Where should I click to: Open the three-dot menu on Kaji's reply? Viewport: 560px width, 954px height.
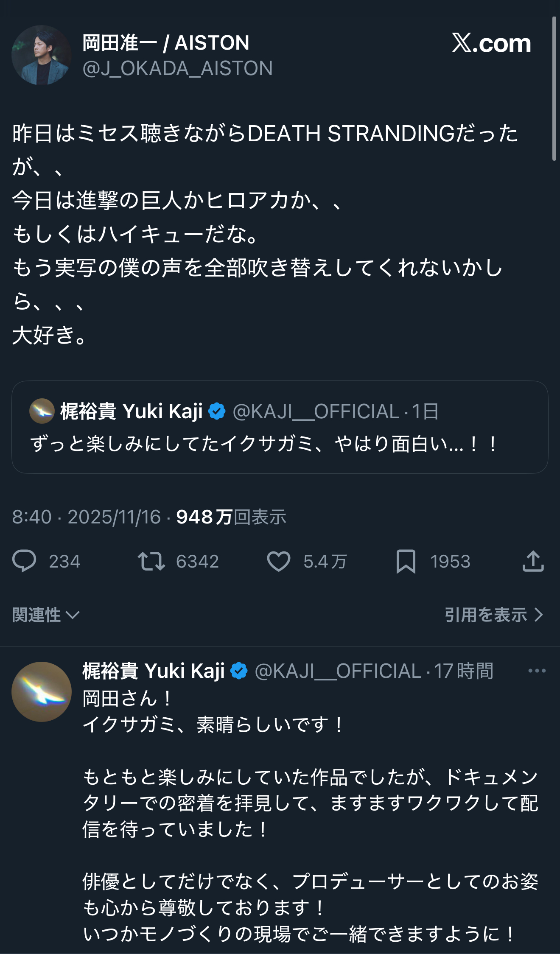(537, 671)
